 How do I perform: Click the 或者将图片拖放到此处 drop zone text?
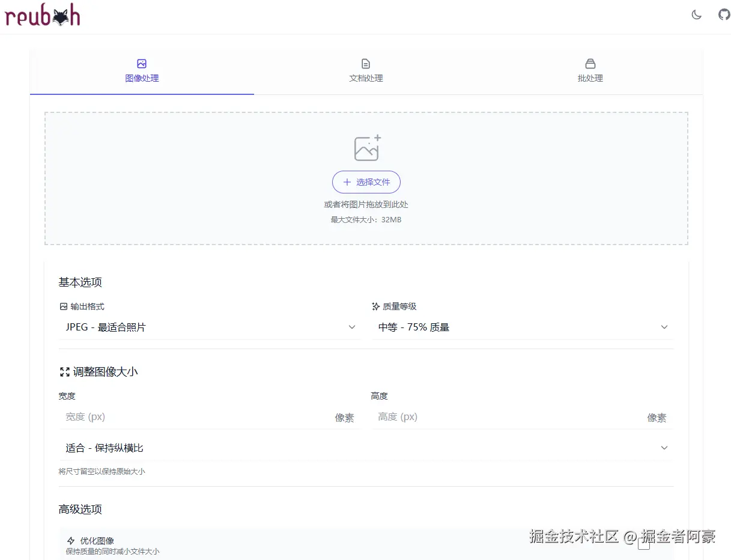click(366, 204)
